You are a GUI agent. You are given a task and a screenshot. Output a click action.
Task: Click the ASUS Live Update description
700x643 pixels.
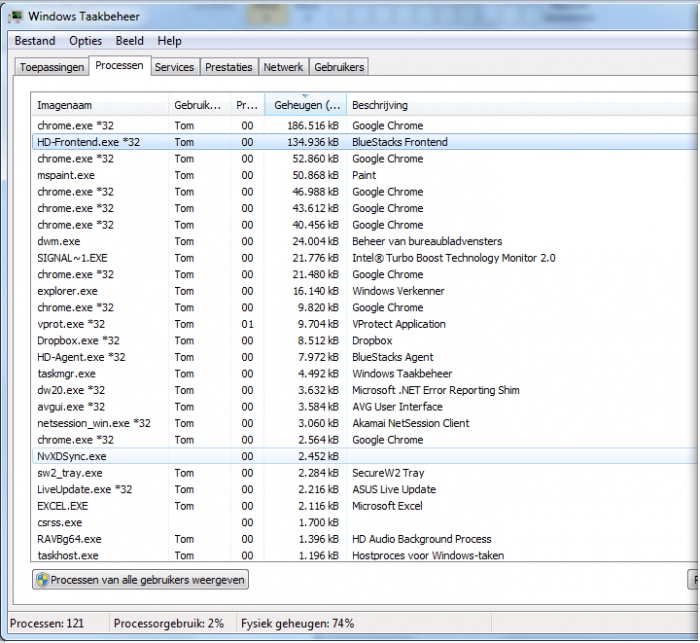point(394,489)
